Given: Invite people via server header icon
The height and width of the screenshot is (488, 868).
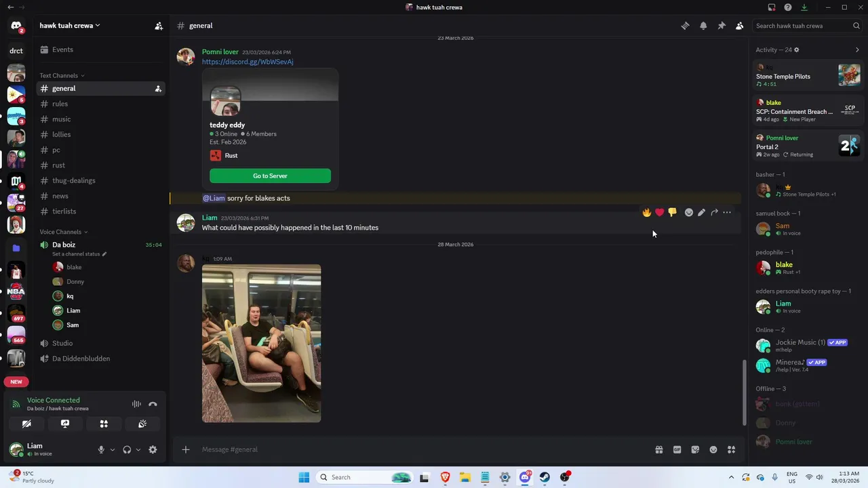Looking at the screenshot, I should (x=159, y=26).
